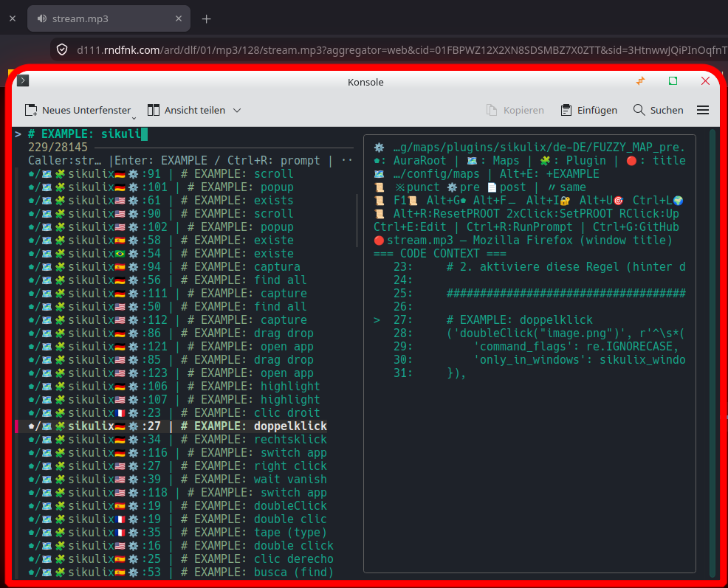Select row ':85 | # EXAMPLE: drag drop'
728x588 pixels.
pyautogui.click(x=171, y=360)
